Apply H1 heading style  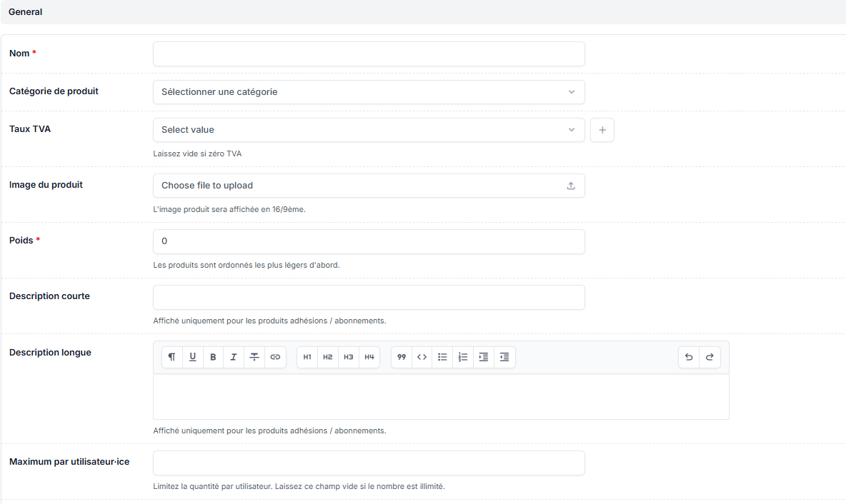click(x=307, y=357)
